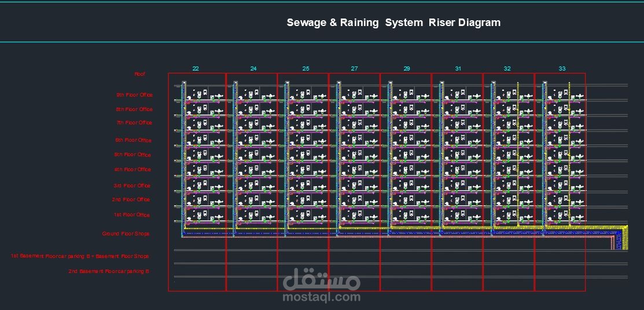Viewport: 644px width, 310px height.
Task: Click the "Sewage & Raining System Riser Diagram" title
Action: coord(393,23)
